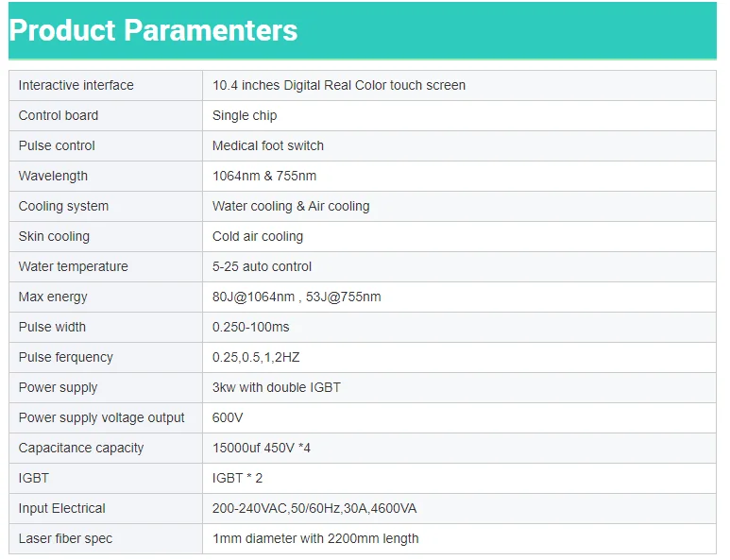Click the 10.4 inches touch screen value
The image size is (730, 560).
[x=338, y=85]
